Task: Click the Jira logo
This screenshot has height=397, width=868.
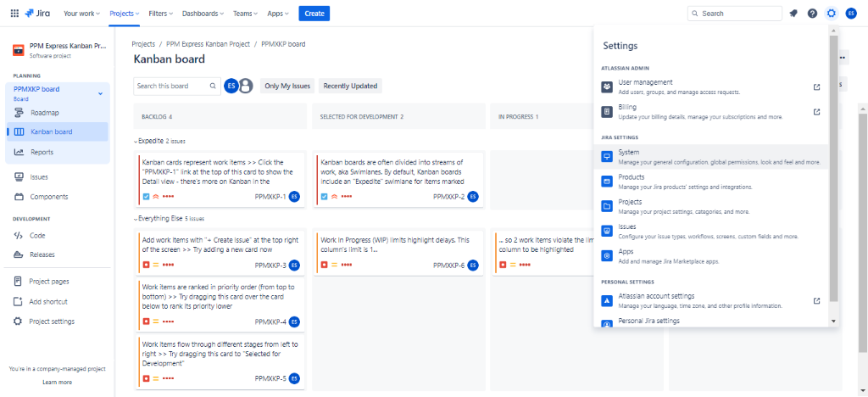Action: tap(37, 14)
